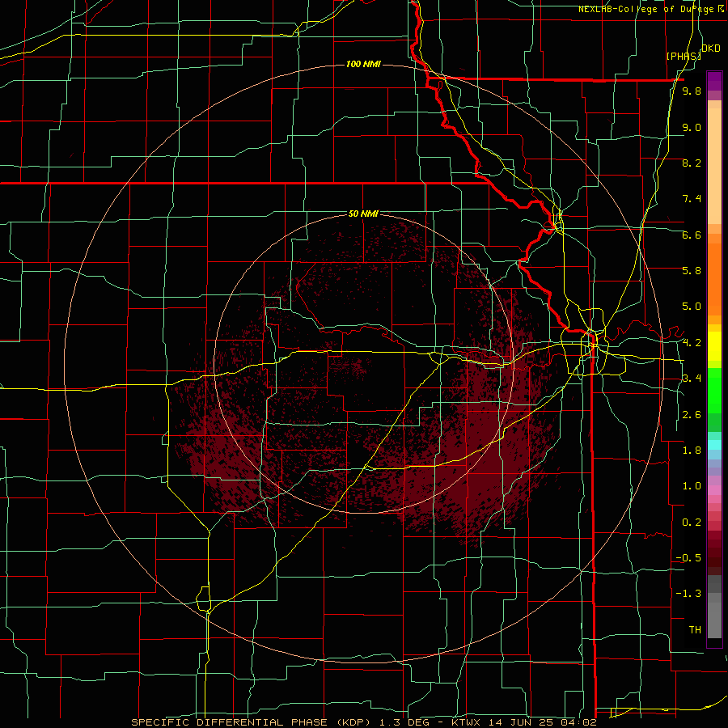Click the "KTWX" station identifier in caption

click(466, 722)
